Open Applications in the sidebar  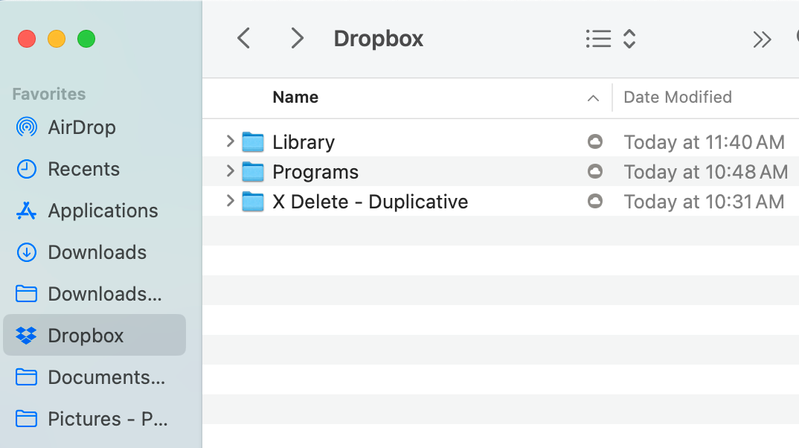coord(103,211)
